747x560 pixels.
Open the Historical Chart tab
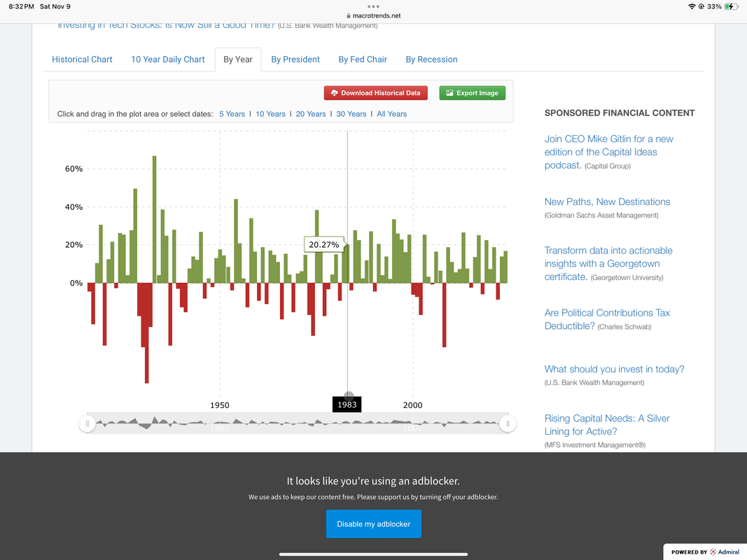82,59
